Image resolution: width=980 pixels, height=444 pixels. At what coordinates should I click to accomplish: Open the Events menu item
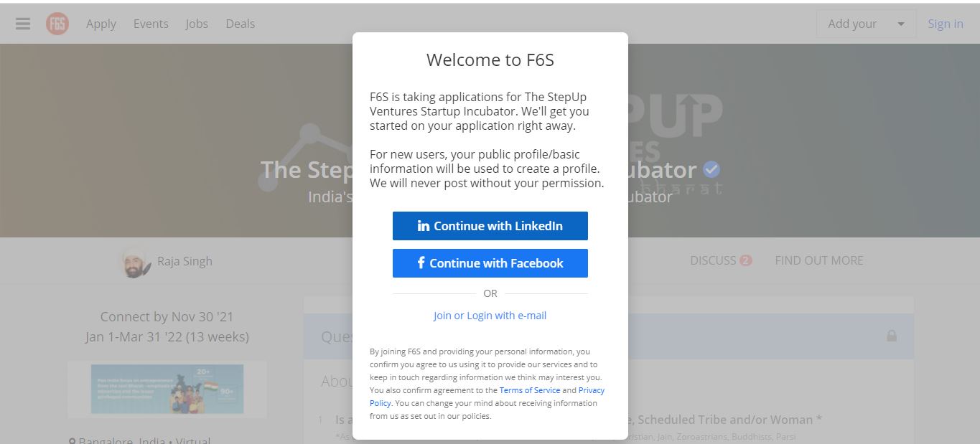tap(151, 23)
